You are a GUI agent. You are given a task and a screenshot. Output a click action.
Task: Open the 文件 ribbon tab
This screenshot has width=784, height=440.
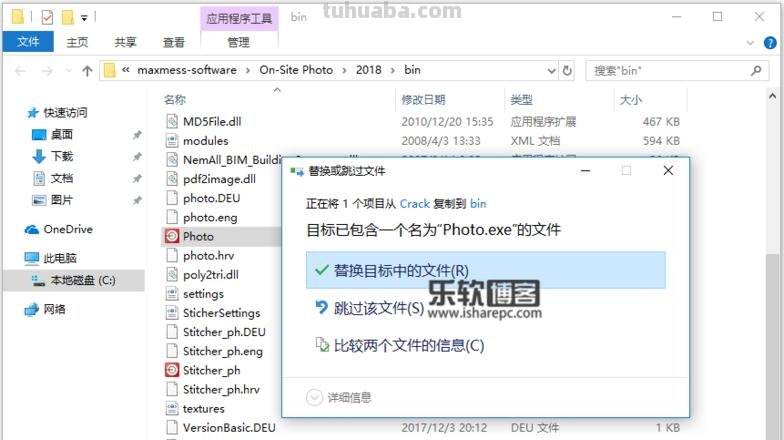28,42
